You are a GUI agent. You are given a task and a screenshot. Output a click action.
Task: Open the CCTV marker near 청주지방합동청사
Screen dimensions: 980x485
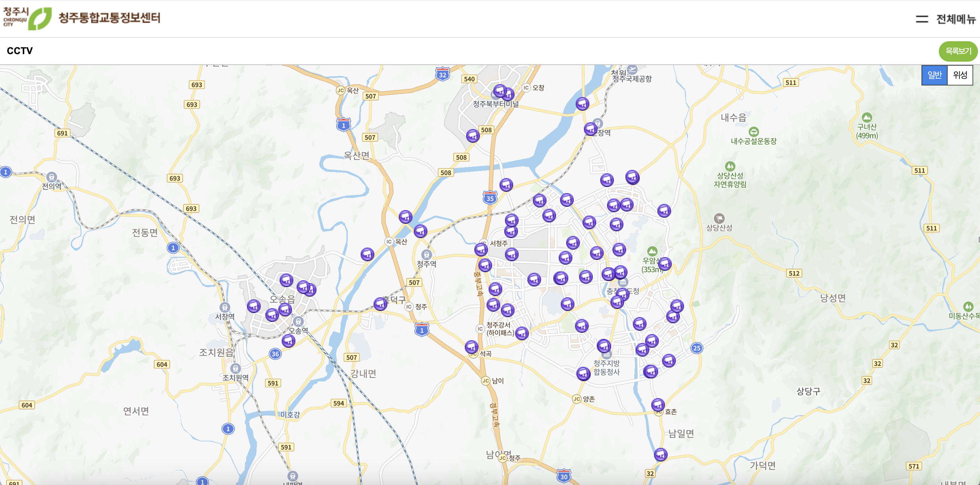point(604,346)
